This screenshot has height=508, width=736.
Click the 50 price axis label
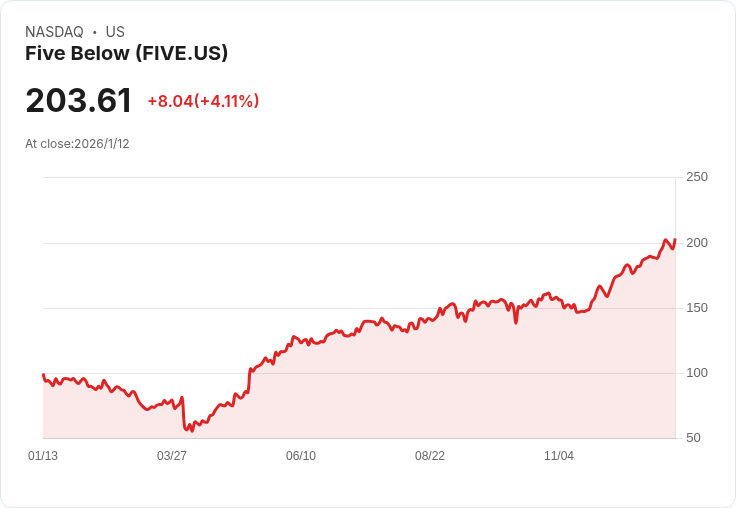tap(693, 438)
